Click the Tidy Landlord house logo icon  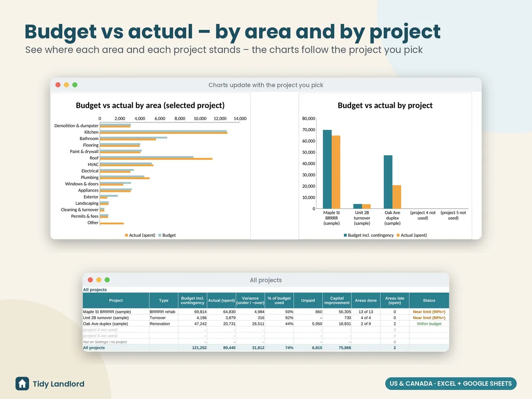22,383
